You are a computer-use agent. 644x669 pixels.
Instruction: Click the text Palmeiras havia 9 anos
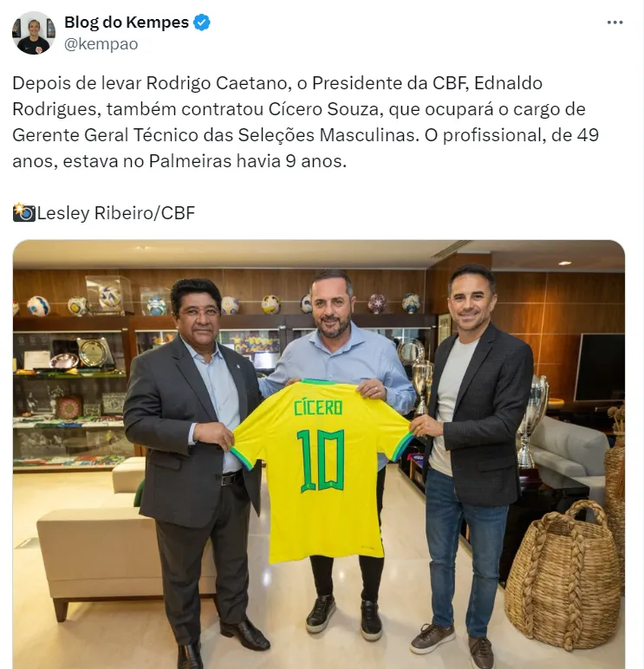[x=248, y=161]
